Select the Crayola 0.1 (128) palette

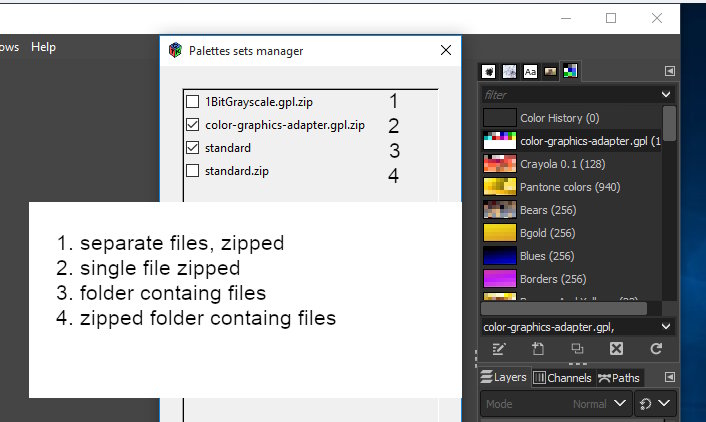click(571, 164)
